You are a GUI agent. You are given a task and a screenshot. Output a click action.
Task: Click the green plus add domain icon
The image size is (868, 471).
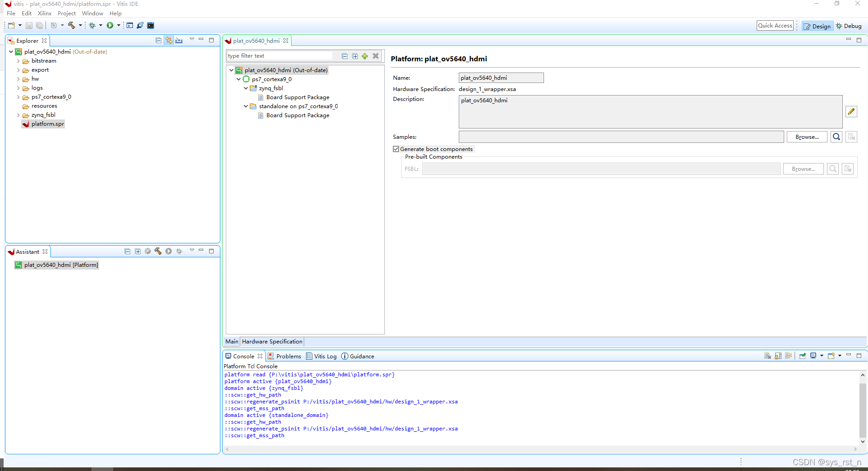coord(365,56)
